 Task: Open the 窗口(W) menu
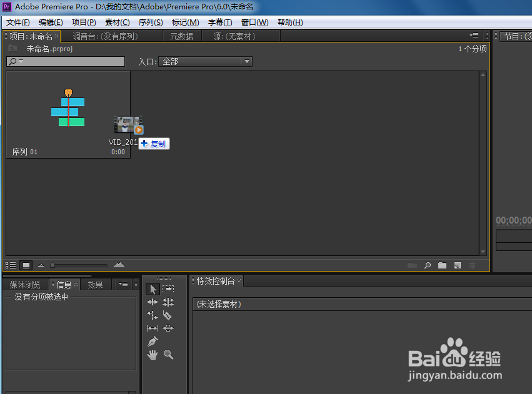(255, 22)
